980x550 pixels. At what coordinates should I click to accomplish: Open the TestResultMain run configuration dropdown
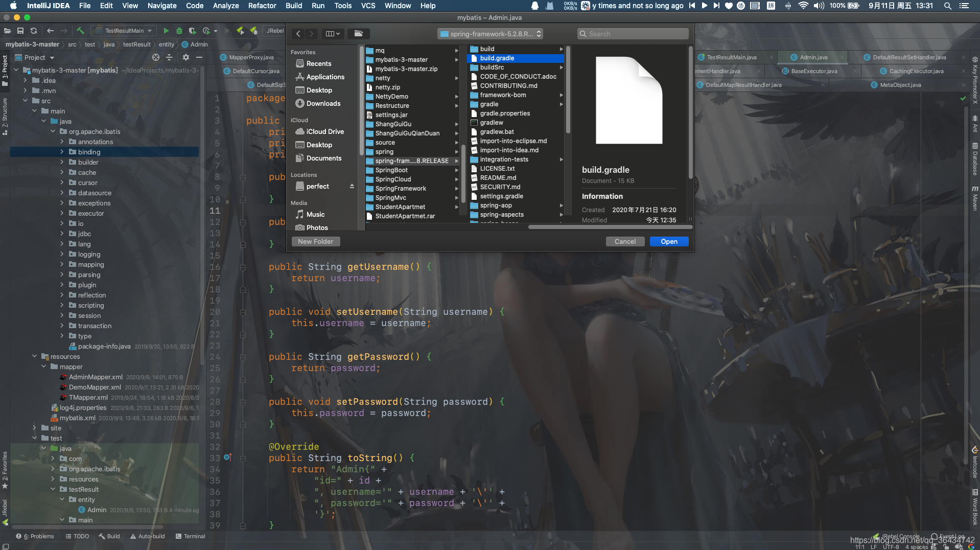point(124,31)
